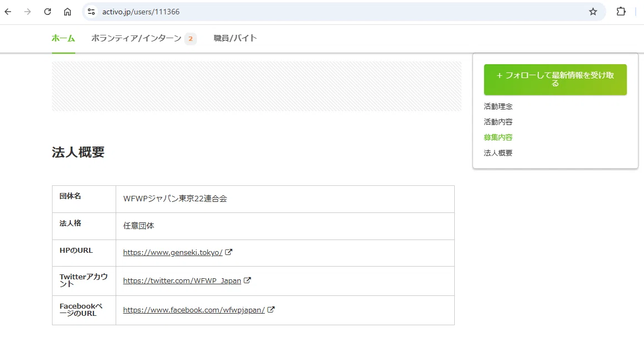
Task: Open the twitter.com/WFWP_Japan link
Action: tap(182, 281)
